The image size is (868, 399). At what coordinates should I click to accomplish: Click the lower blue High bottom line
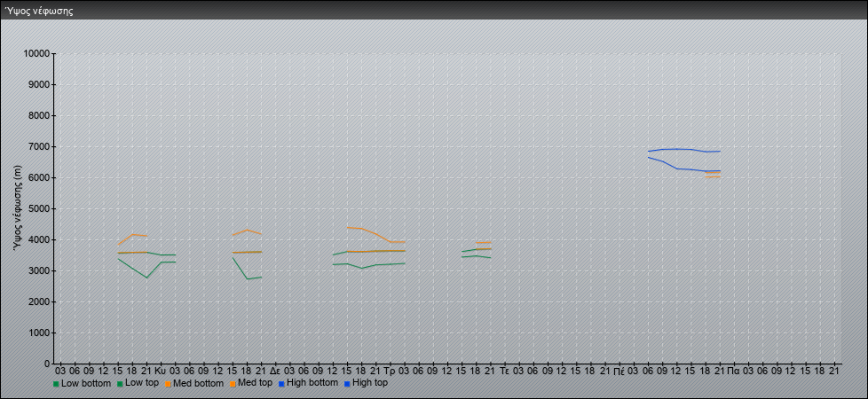tap(683, 168)
